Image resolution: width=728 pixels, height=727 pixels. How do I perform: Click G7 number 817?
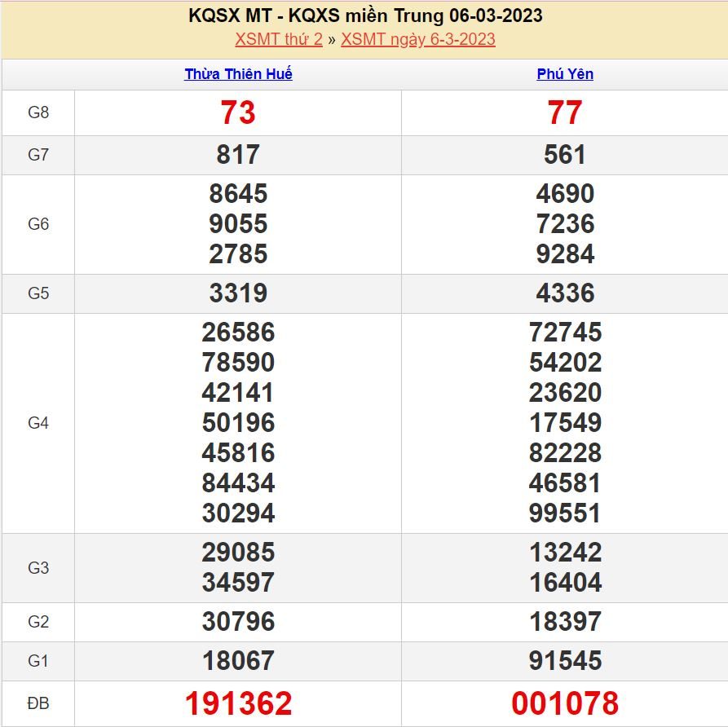238,155
